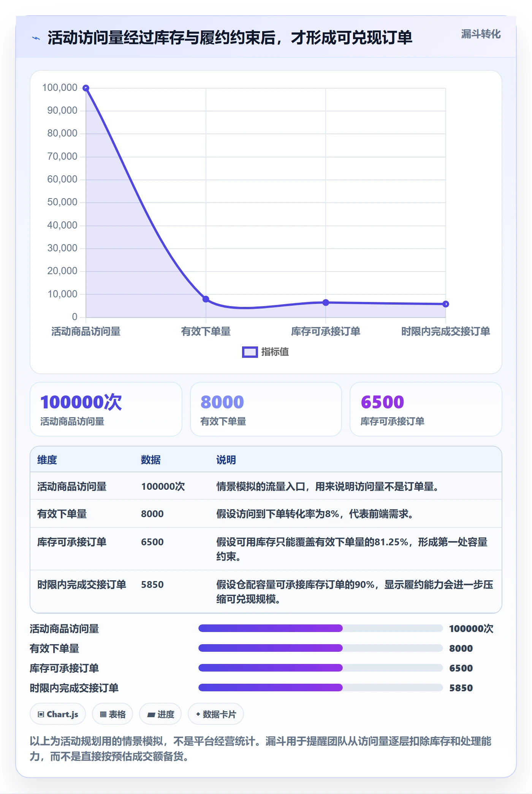
Task: Click the 表格 chip
Action: (x=112, y=714)
